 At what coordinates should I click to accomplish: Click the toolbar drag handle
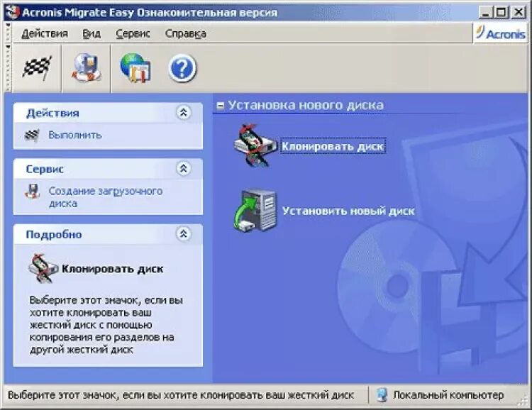8,68
